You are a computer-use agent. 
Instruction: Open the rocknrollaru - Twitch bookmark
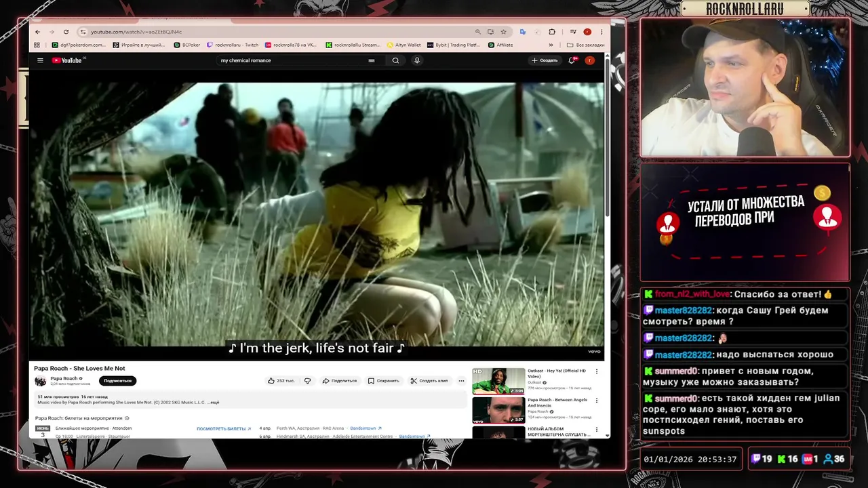pyautogui.click(x=233, y=45)
